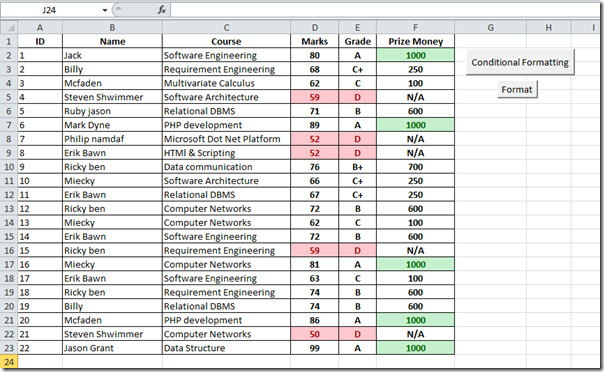Click the Format button
This screenshot has width=604, height=372.
517,89
